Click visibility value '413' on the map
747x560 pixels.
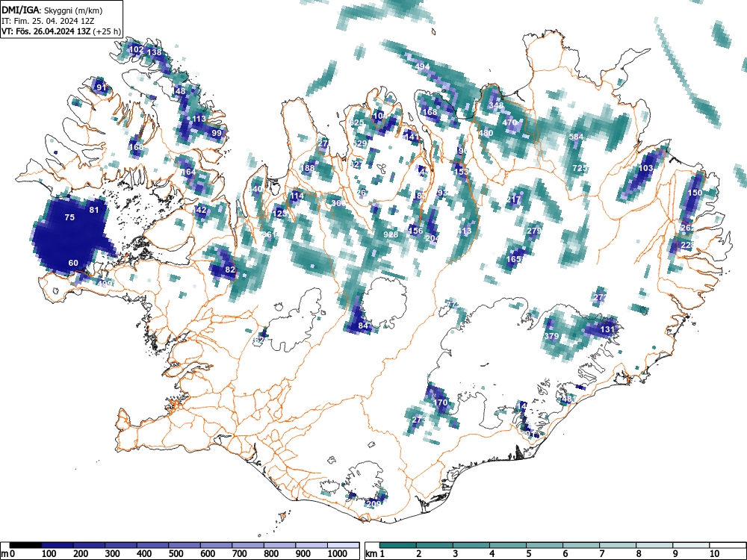(464, 231)
